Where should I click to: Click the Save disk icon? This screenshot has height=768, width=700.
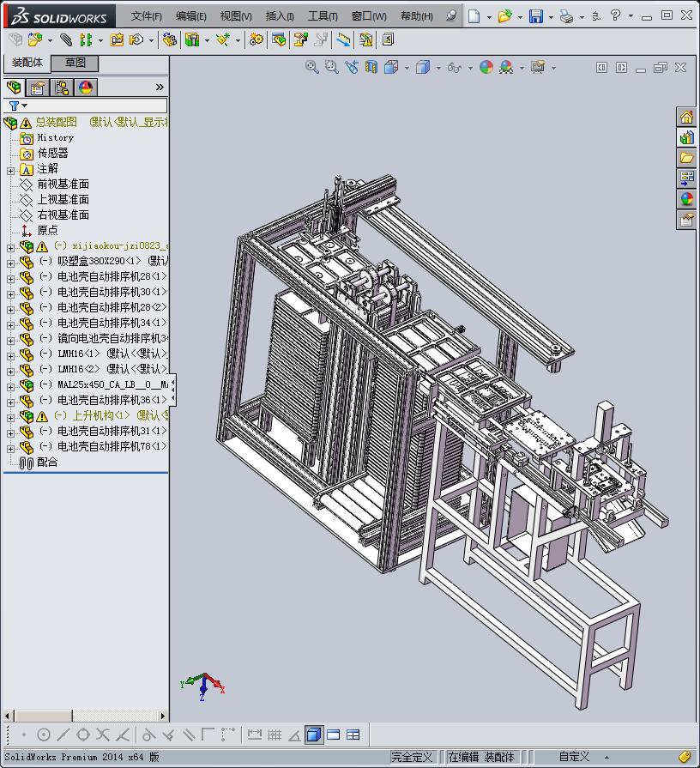pyautogui.click(x=535, y=16)
